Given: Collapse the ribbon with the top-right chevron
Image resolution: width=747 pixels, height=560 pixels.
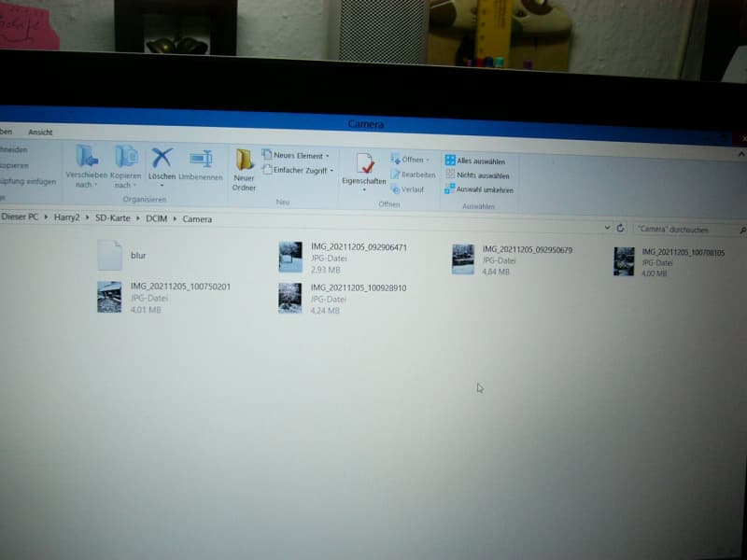Looking at the screenshot, I should (741, 154).
